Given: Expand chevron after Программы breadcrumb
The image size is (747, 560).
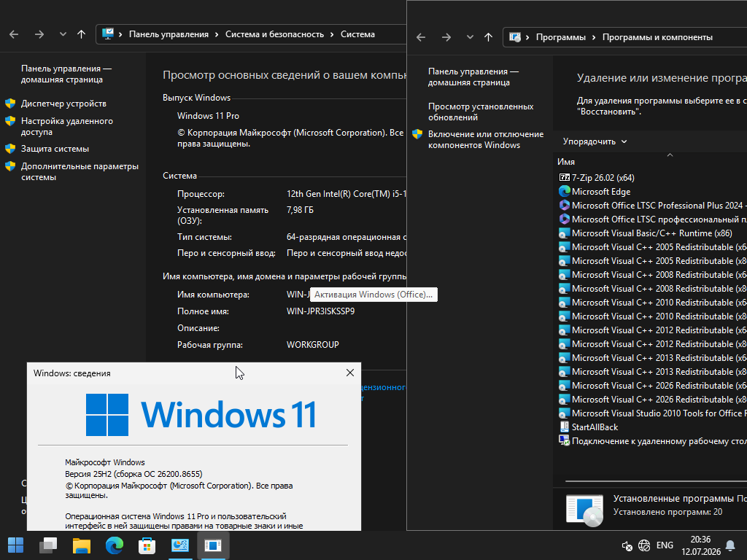Looking at the screenshot, I should click(594, 37).
